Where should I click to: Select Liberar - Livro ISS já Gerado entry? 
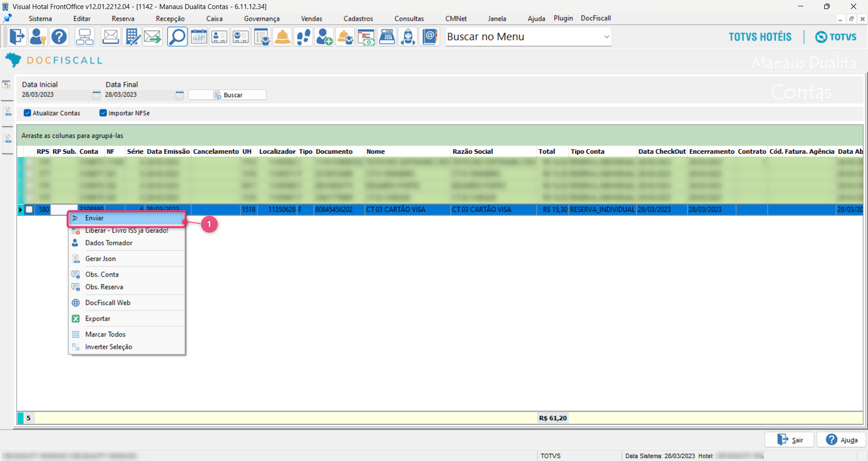[127, 231]
